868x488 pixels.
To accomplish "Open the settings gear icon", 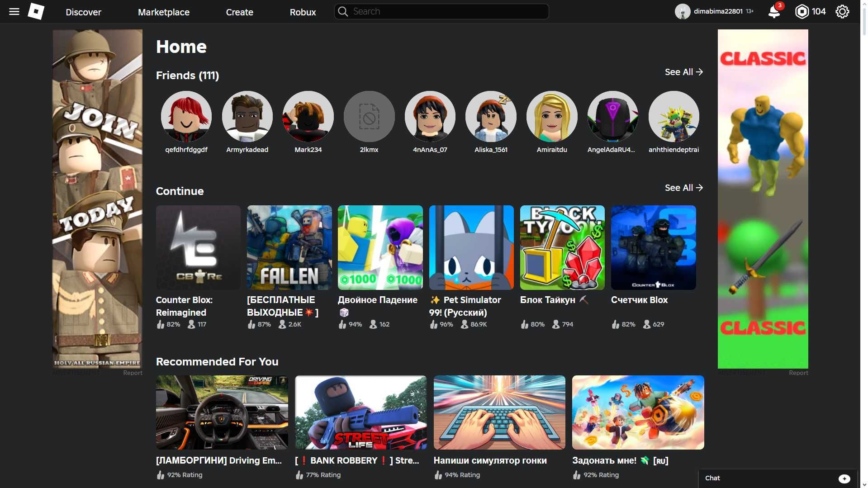I will tap(842, 12).
